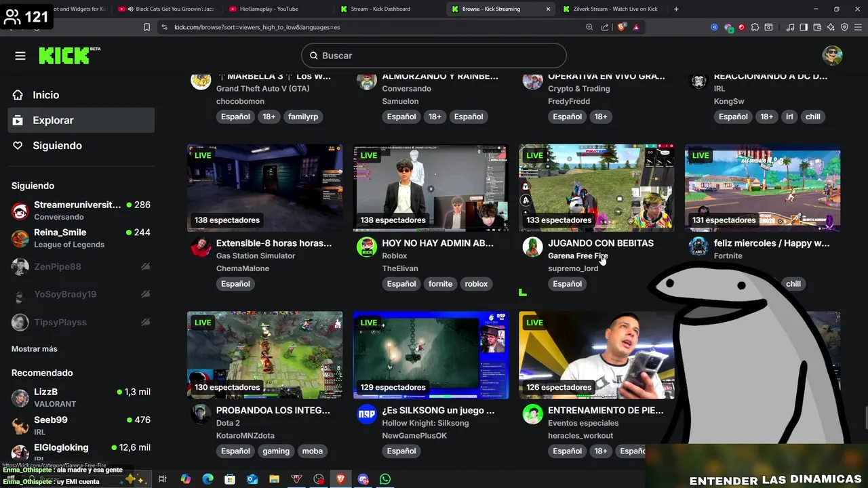Open Outlook from taskbar
The image size is (868, 488).
click(252, 479)
